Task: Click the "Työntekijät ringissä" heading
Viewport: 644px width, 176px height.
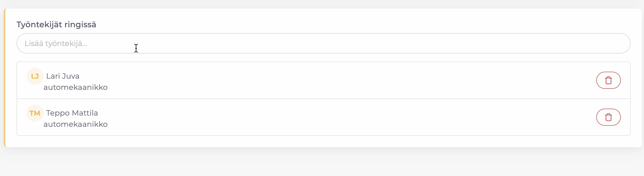Action: pos(56,25)
